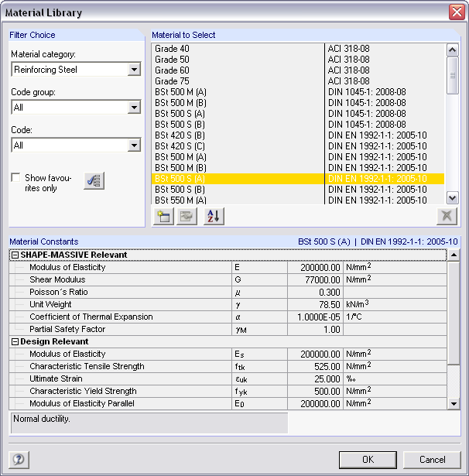Click Partial Safety Factor value 1.00
The image size is (469, 476).
tap(315, 330)
